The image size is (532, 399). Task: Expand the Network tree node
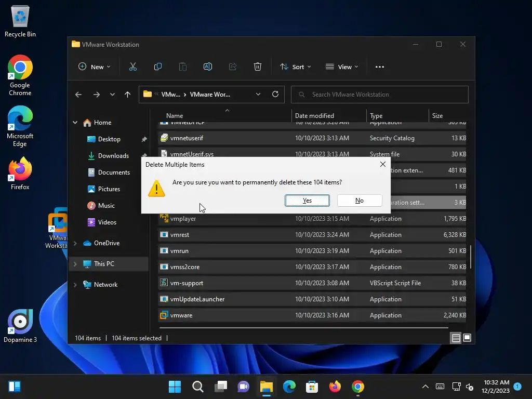point(75,284)
